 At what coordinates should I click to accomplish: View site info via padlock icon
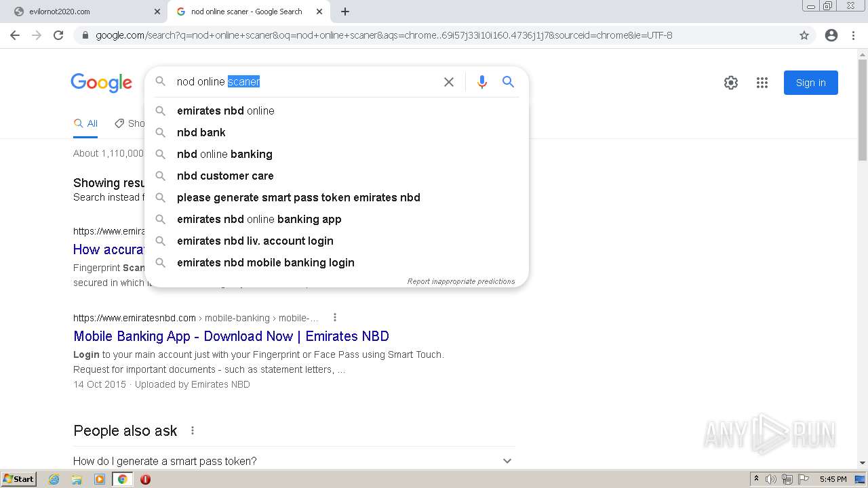[x=85, y=35]
